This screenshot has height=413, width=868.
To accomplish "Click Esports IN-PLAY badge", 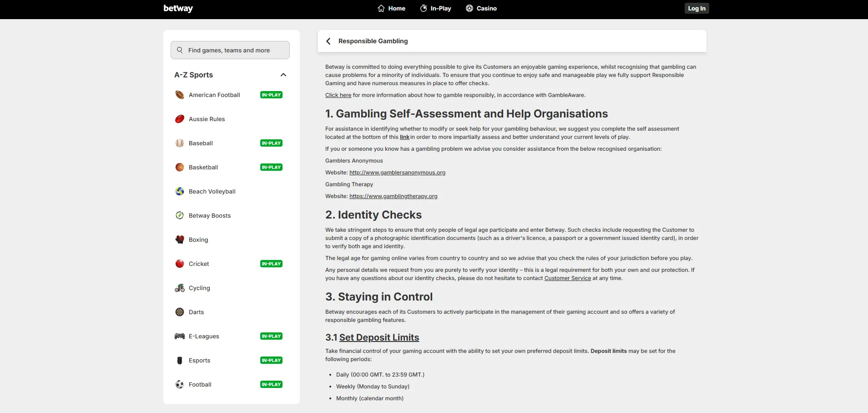I will 271,360.
